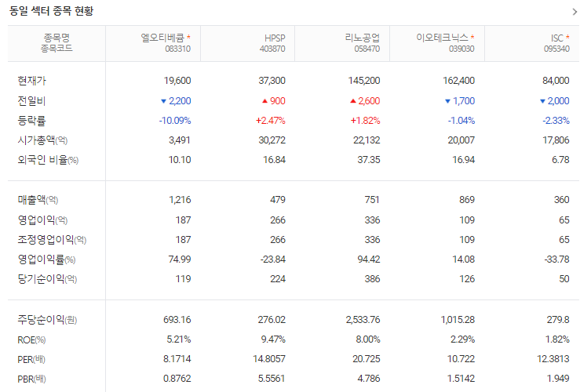Click the -2.33% change rate

pos(556,121)
